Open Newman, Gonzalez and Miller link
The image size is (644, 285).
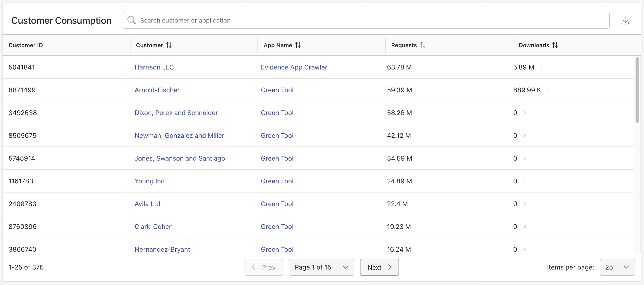click(179, 135)
